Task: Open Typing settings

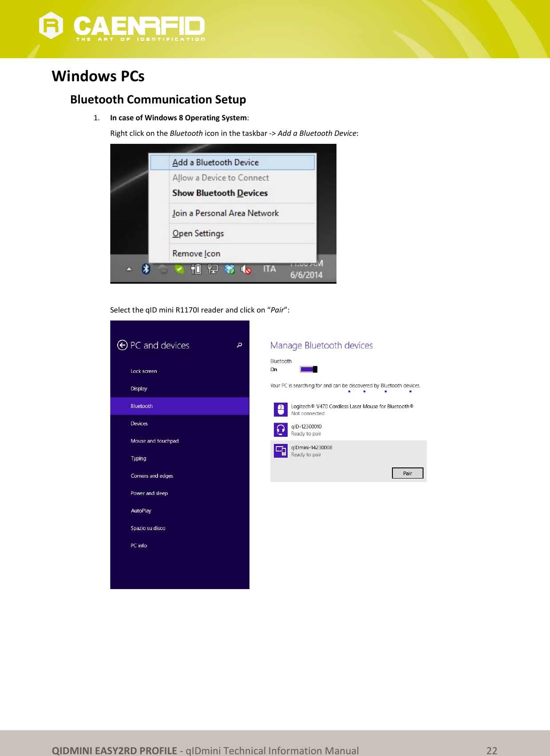Action: point(138,459)
